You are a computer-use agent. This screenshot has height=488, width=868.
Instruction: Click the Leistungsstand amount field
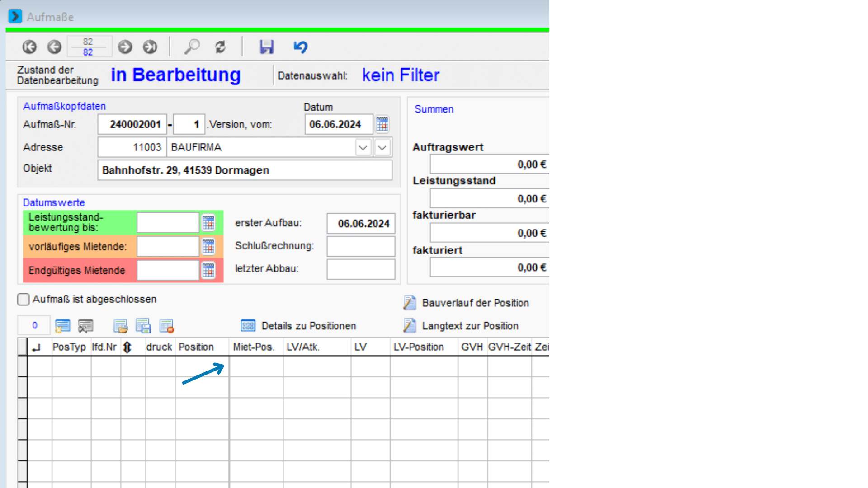pyautogui.click(x=490, y=199)
